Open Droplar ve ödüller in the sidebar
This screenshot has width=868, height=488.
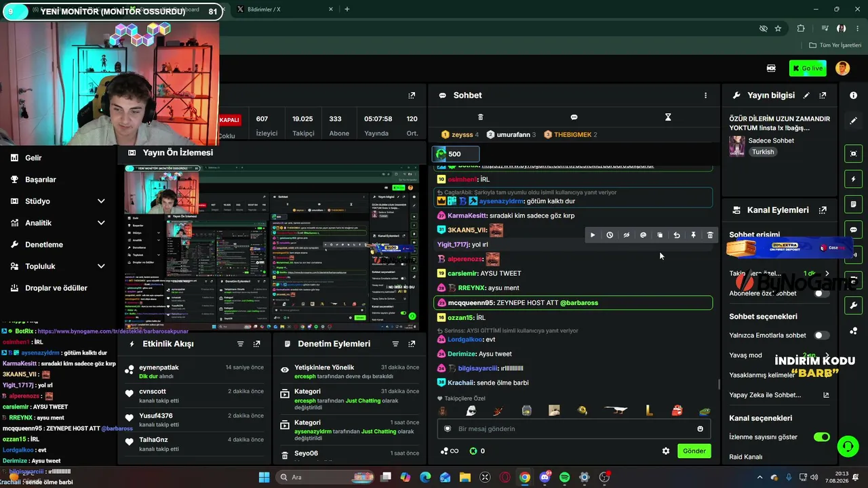tap(58, 288)
